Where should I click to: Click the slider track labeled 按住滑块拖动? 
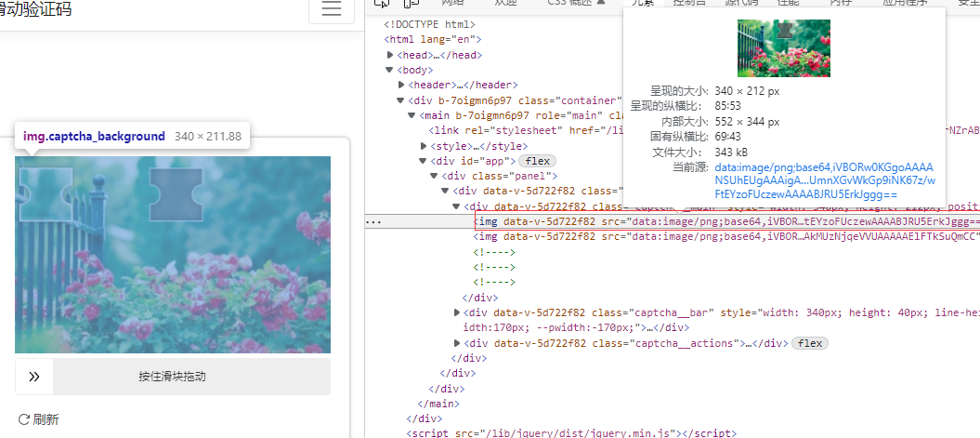pos(173,377)
